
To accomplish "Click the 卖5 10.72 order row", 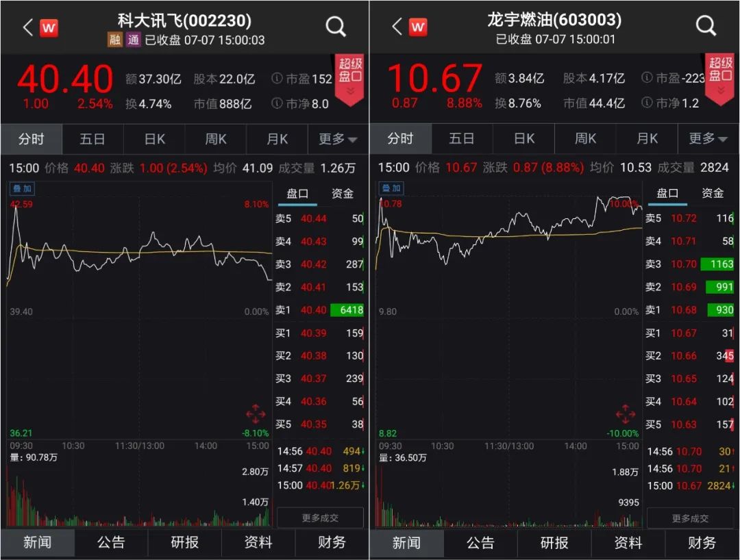I will point(690,218).
